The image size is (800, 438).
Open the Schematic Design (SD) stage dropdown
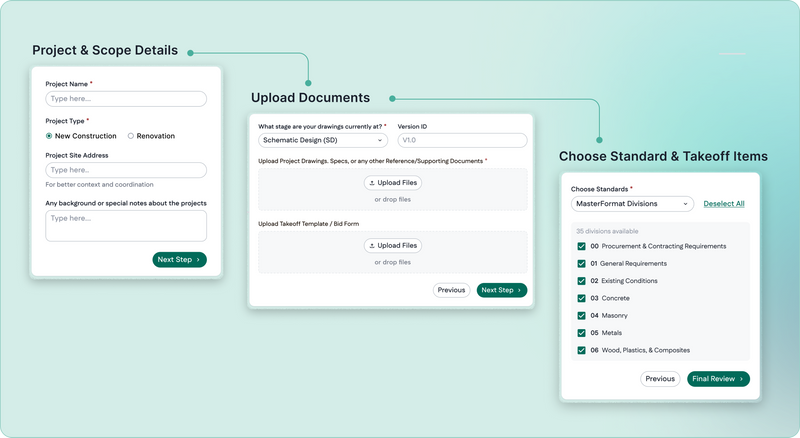coord(323,141)
